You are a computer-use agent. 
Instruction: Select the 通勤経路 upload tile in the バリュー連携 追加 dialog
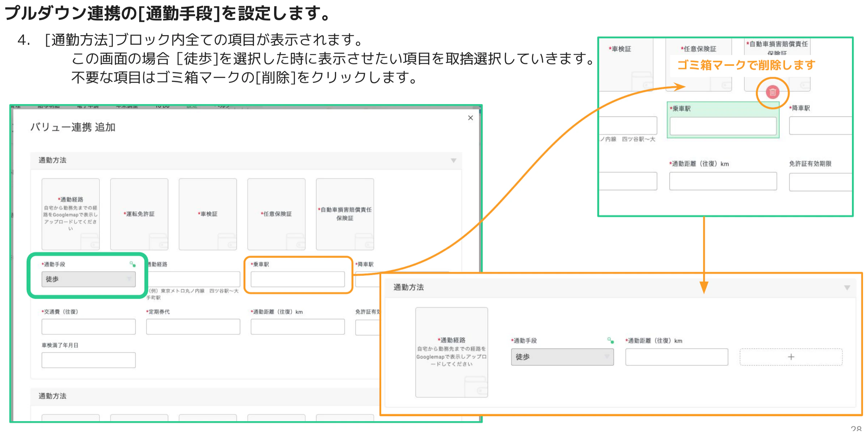(x=71, y=214)
